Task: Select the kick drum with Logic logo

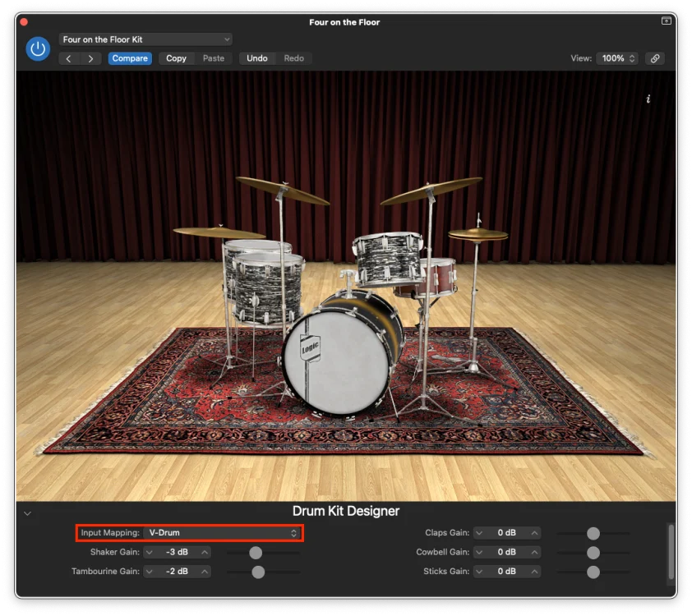Action: point(339,362)
